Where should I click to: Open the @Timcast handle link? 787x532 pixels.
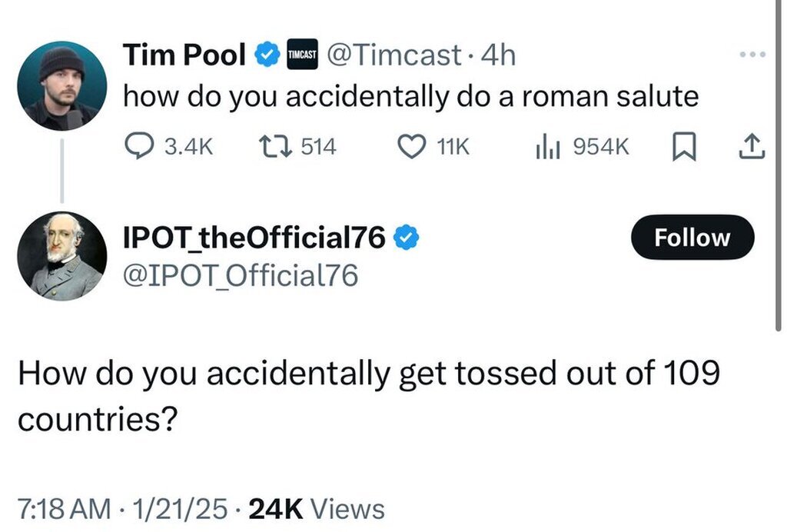(x=394, y=56)
